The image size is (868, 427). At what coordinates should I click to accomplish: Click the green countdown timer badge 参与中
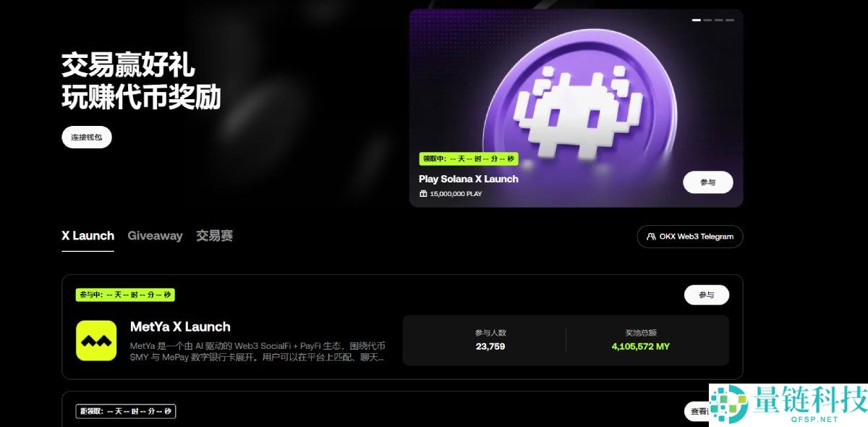coord(124,295)
